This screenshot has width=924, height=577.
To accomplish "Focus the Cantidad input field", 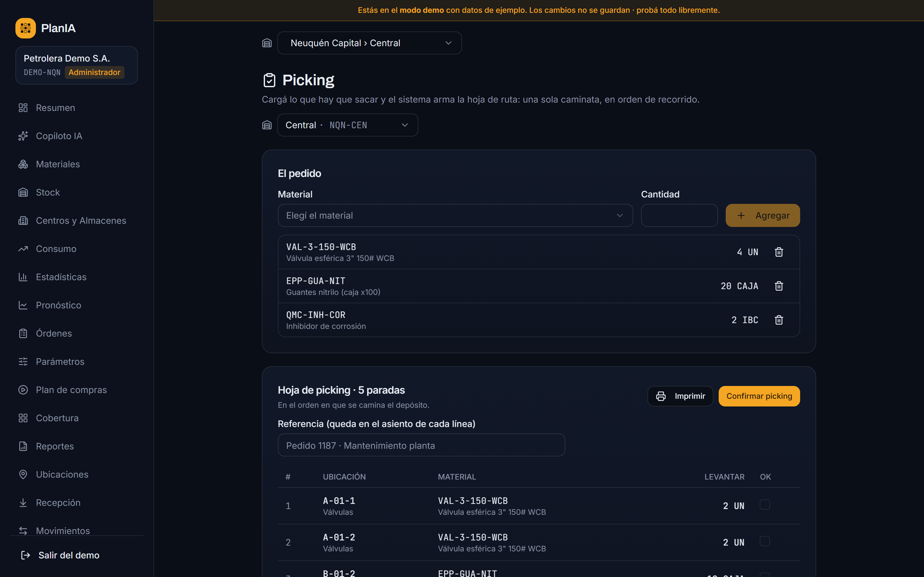I will pyautogui.click(x=679, y=216).
